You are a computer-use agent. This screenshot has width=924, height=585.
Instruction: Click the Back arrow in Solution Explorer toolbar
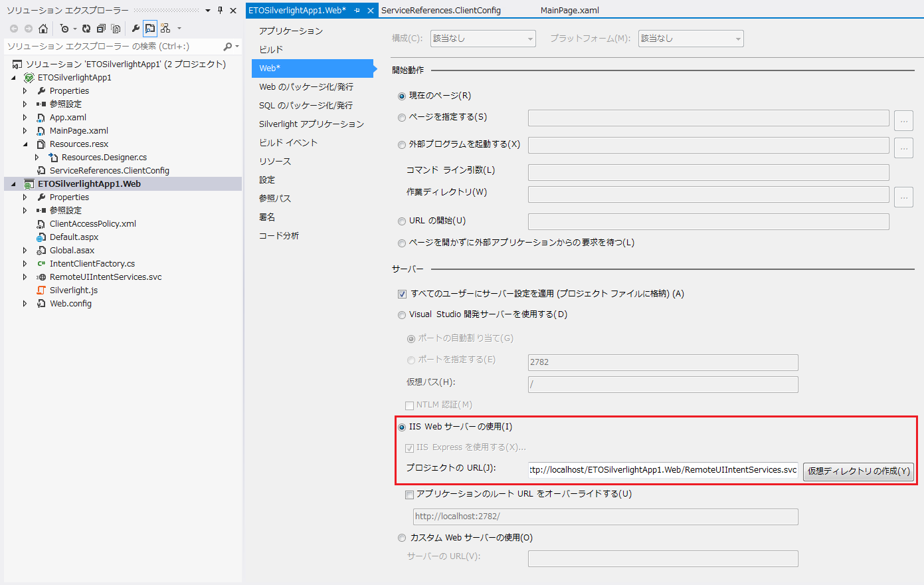click(14, 29)
